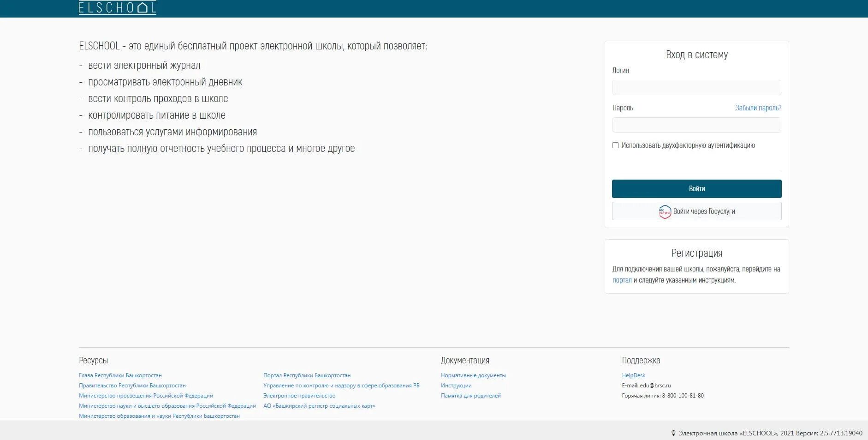Open Министерство науки и высшего образования link

point(167,406)
